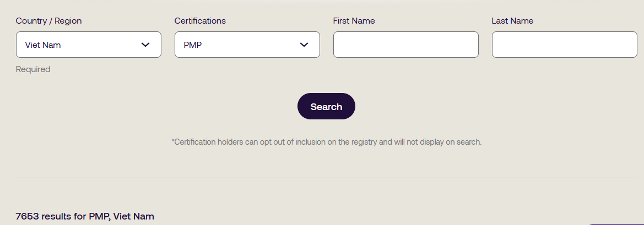644x225 pixels.
Task: Focus the First Name input field
Action: click(405, 45)
